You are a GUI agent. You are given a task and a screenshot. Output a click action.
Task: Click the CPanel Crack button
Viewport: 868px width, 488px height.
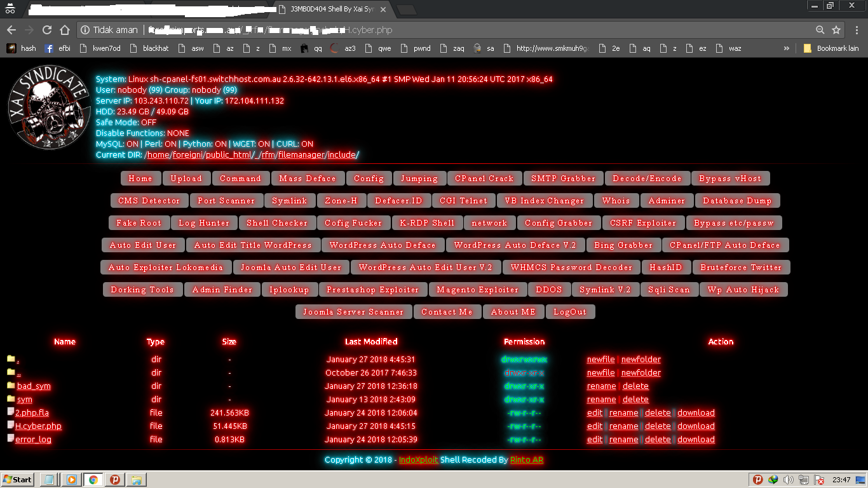tap(484, 179)
